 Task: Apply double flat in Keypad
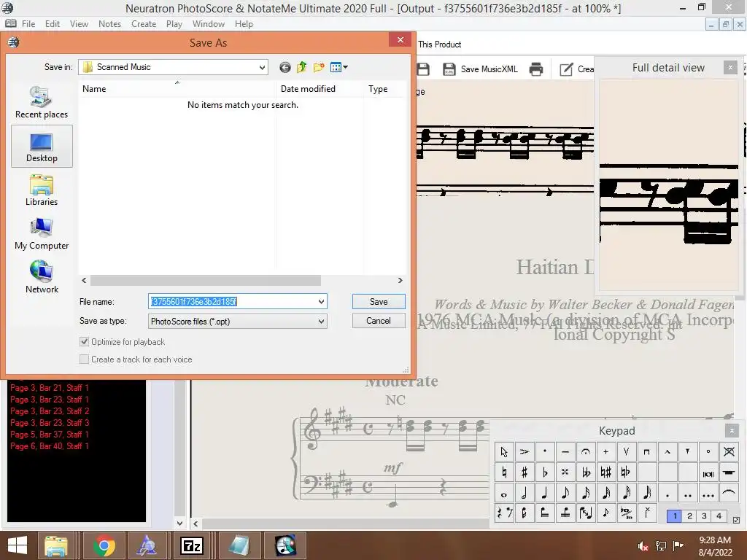(586, 472)
